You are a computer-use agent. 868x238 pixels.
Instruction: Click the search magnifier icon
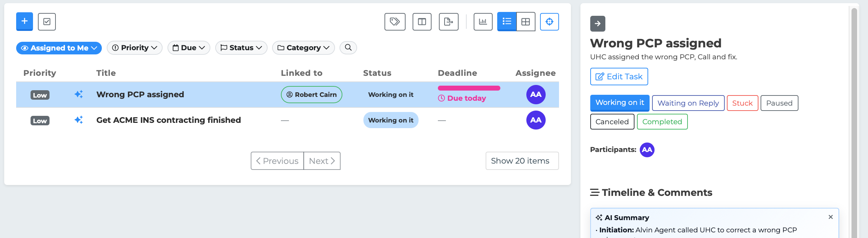click(x=348, y=48)
